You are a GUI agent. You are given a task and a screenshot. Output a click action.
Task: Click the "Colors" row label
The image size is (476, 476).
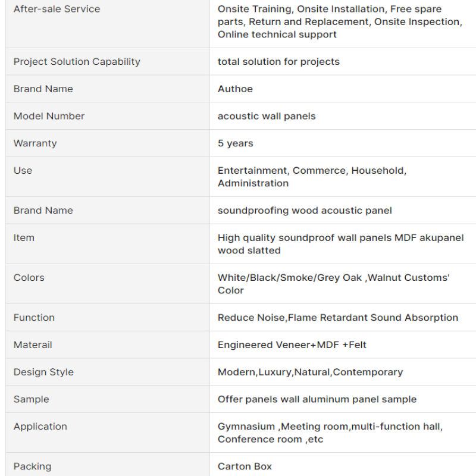tap(29, 277)
